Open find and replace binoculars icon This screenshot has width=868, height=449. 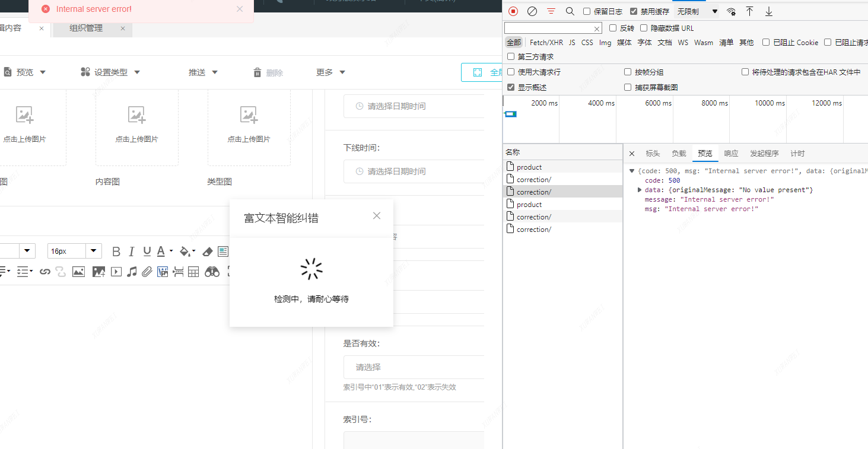pos(212,272)
